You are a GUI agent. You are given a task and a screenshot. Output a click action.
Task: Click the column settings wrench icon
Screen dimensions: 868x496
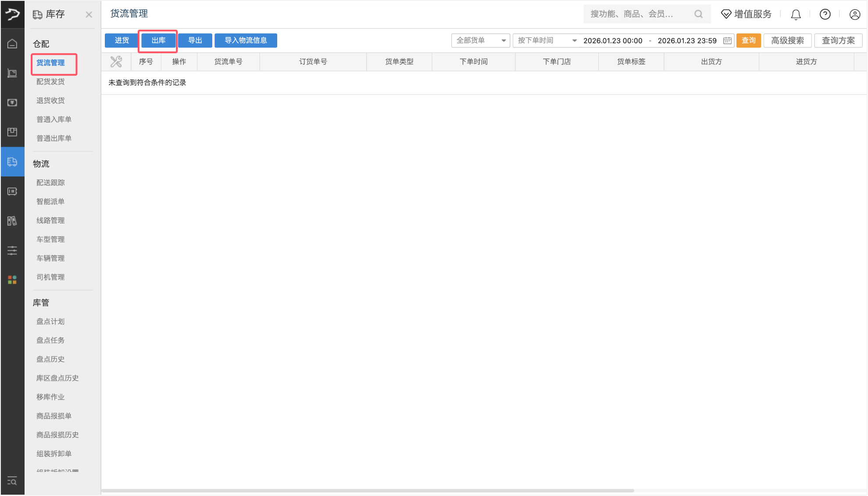click(x=116, y=62)
